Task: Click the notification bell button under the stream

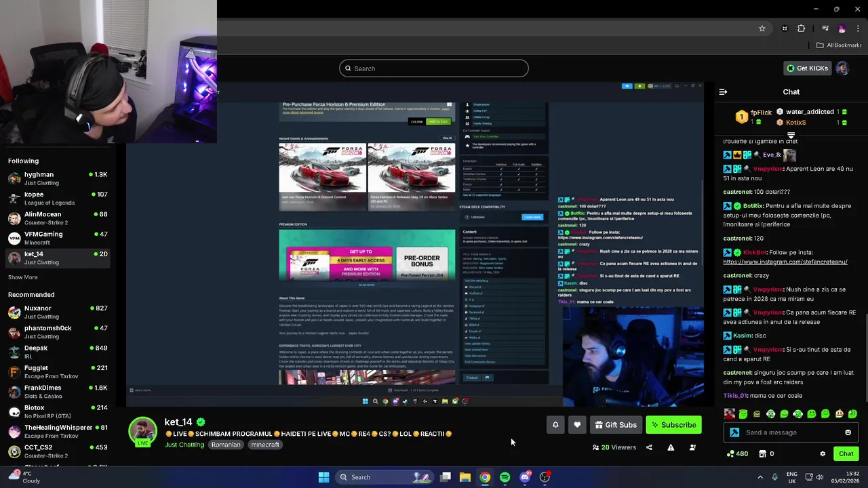Action: click(555, 425)
